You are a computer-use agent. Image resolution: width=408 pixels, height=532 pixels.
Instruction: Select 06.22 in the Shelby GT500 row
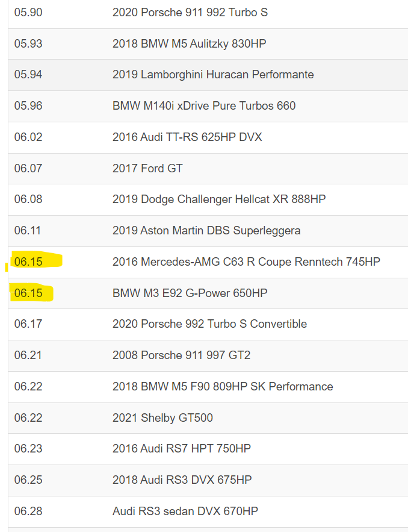pos(28,418)
